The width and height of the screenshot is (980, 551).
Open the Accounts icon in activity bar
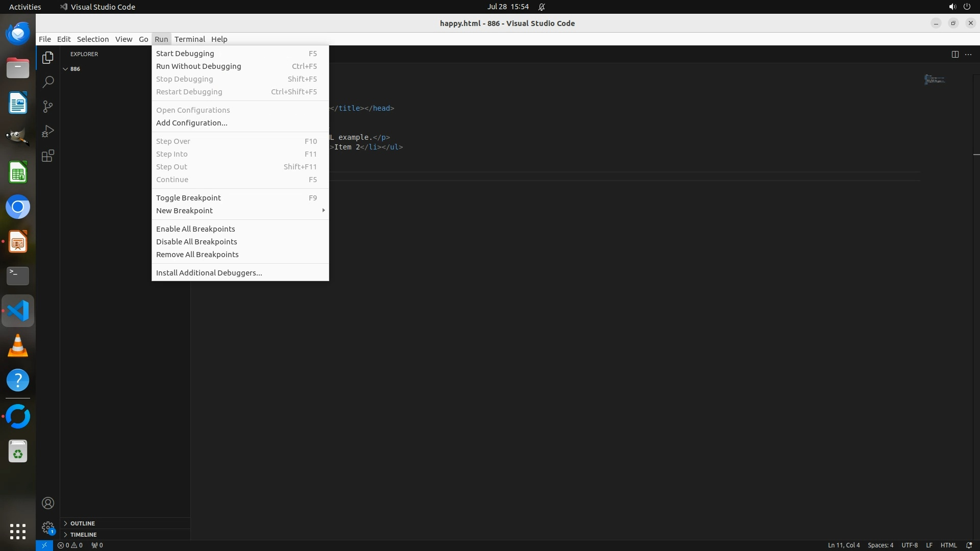tap(48, 503)
